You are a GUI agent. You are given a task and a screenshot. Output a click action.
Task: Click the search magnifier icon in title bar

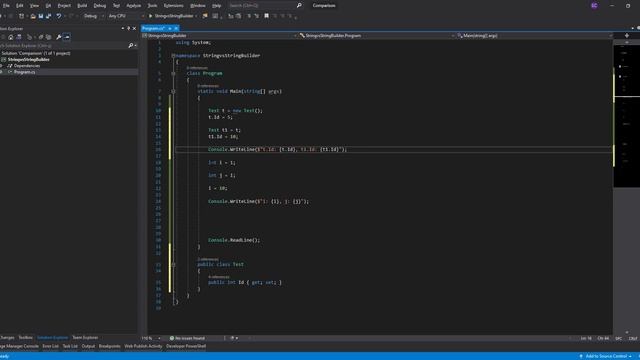(299, 6)
